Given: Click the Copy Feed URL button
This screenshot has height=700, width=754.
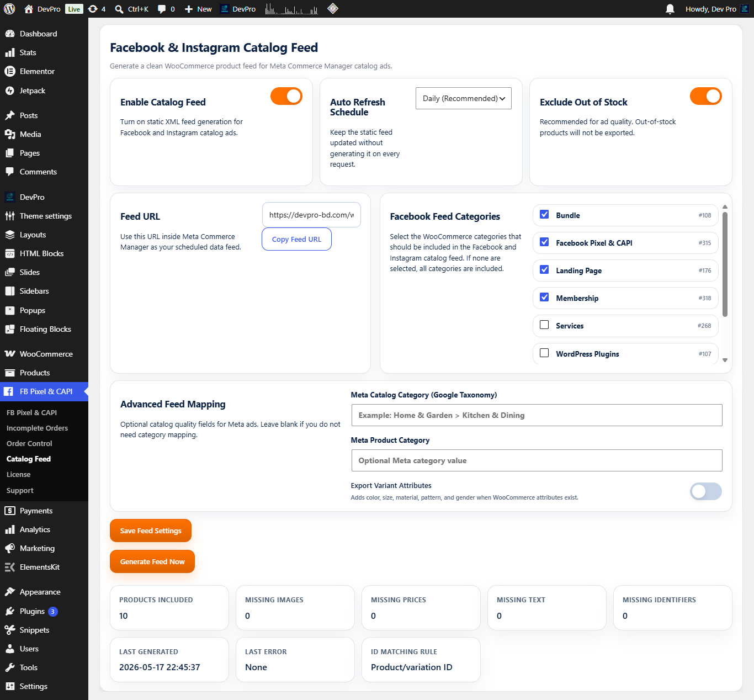Looking at the screenshot, I should click(296, 239).
